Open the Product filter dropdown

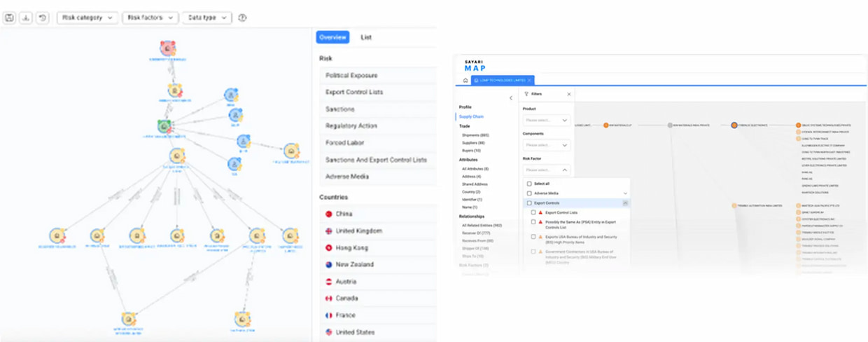[547, 120]
